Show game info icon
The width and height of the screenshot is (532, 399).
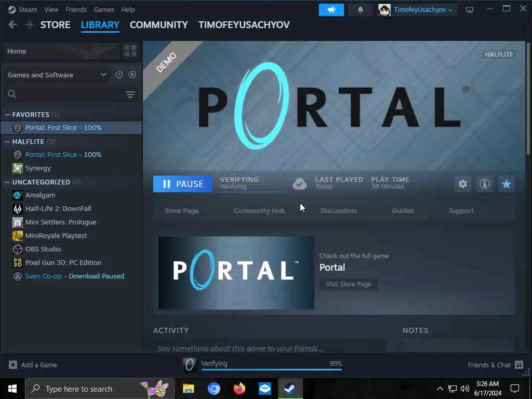click(485, 184)
